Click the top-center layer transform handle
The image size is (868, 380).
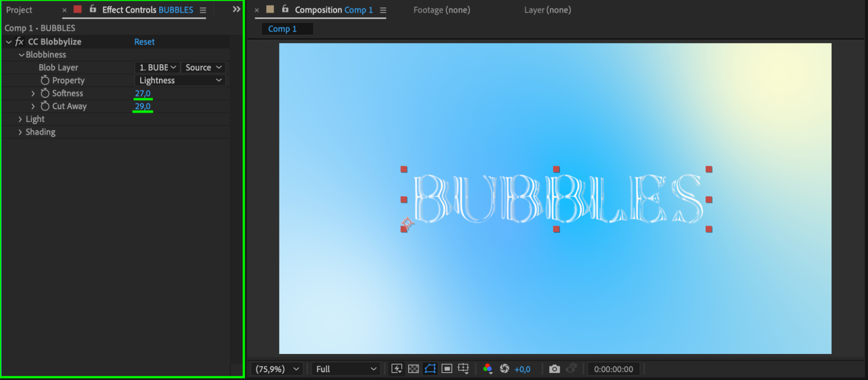coord(556,169)
